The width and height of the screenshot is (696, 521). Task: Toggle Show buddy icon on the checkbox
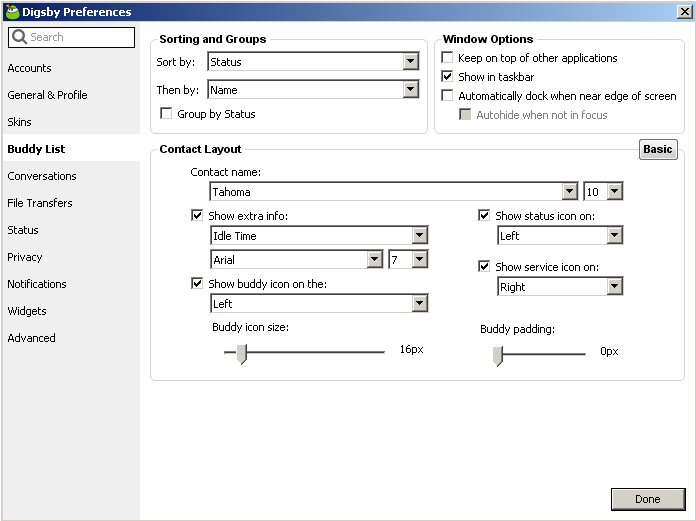pos(197,284)
